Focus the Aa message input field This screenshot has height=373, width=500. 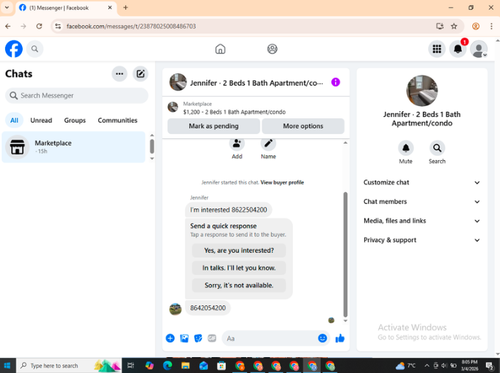point(270,338)
